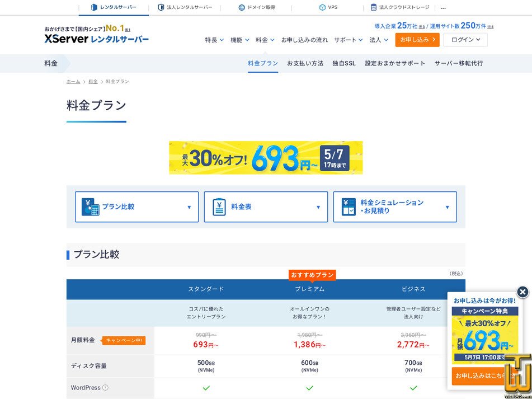Expand the 法人 menu
The image size is (532, 399).
pos(379,40)
